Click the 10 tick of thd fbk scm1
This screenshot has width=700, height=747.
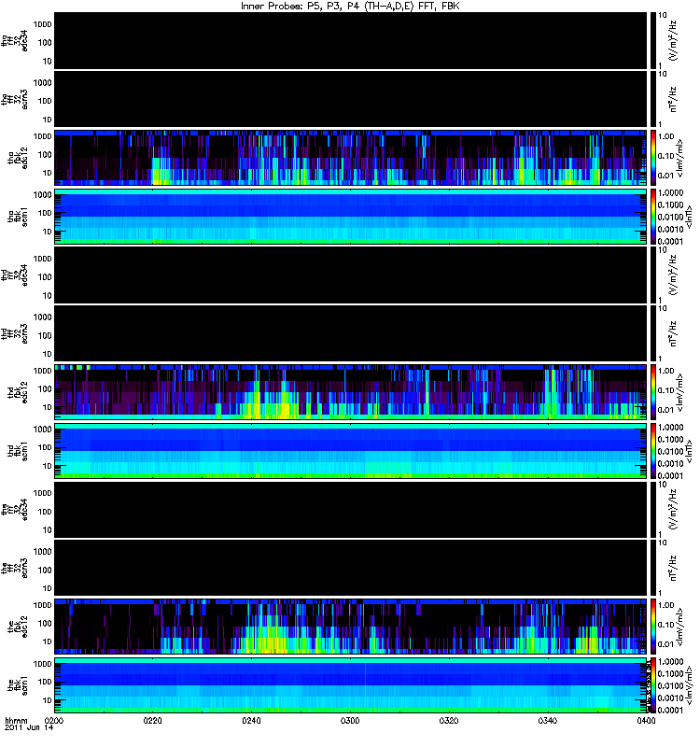[x=47, y=466]
